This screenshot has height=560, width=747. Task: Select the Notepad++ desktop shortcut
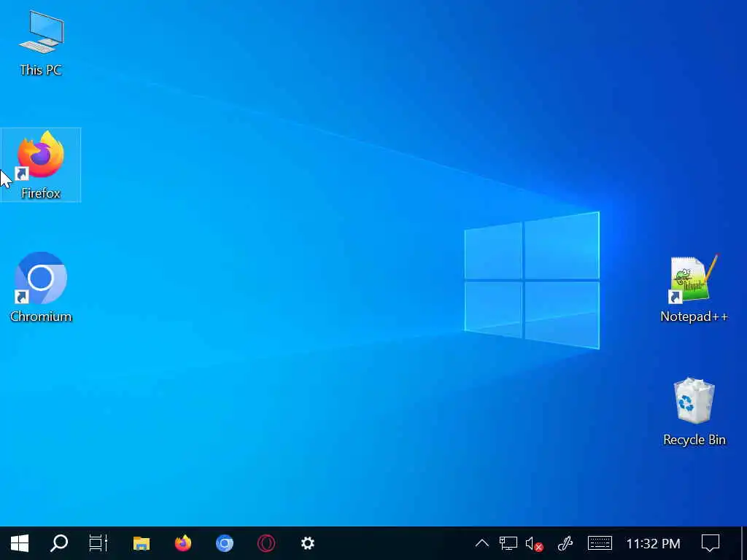tap(694, 289)
